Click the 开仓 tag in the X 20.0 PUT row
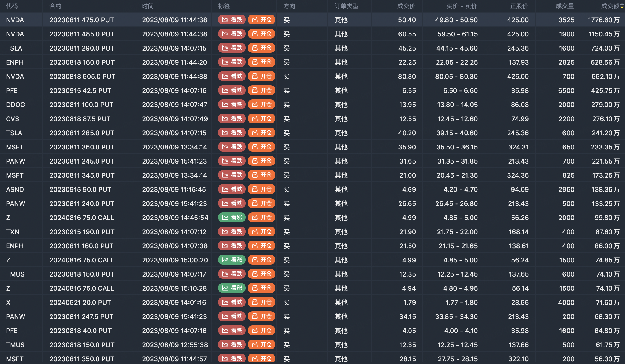 [x=261, y=302]
